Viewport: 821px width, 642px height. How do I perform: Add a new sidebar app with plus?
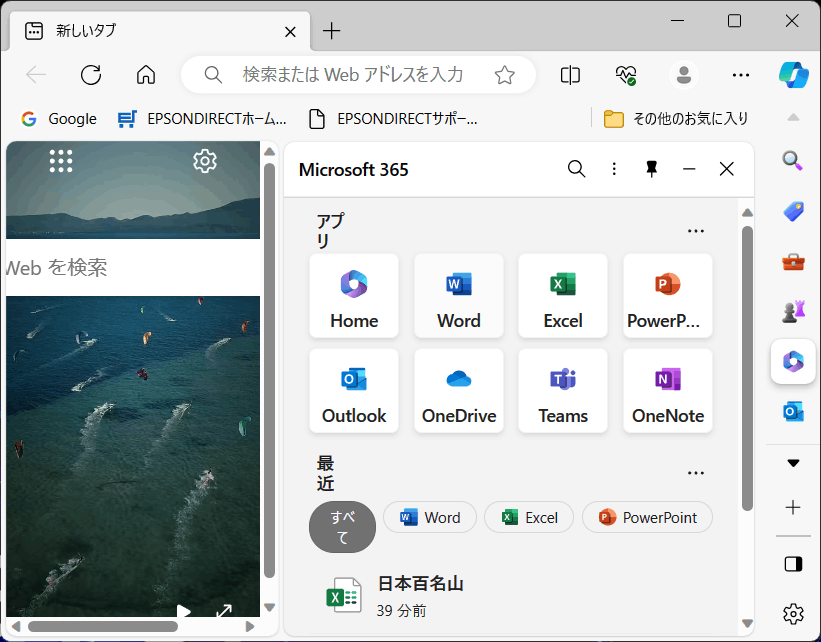pyautogui.click(x=793, y=507)
